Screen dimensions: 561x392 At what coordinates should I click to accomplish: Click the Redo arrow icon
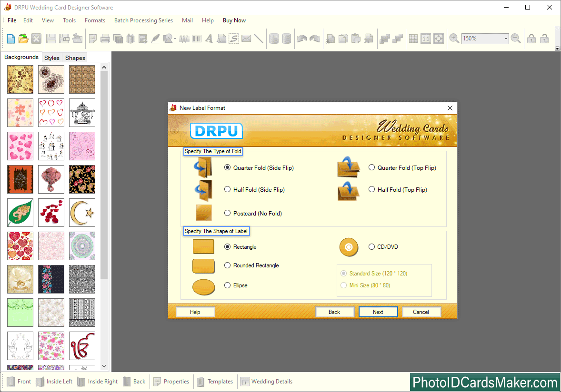(x=315, y=39)
